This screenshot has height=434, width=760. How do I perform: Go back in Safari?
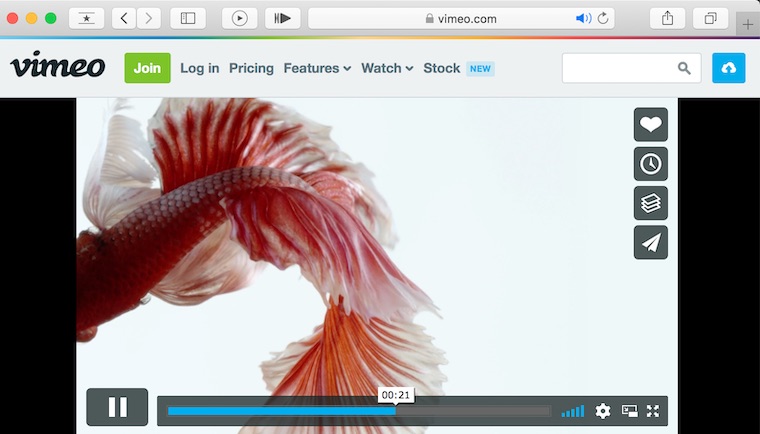click(x=124, y=18)
